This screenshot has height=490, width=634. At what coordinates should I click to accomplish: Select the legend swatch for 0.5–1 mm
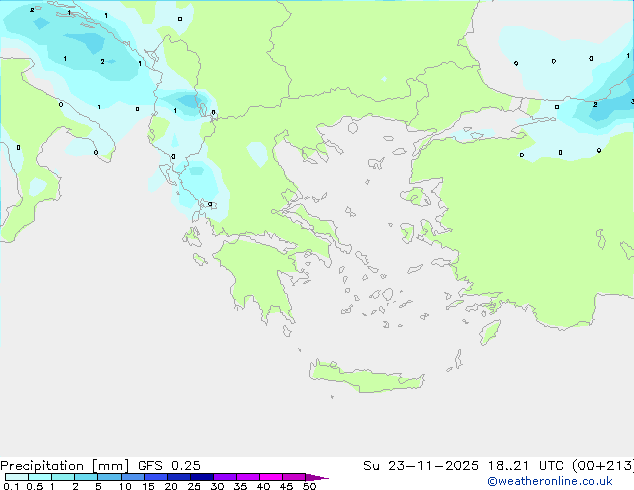pos(40,477)
